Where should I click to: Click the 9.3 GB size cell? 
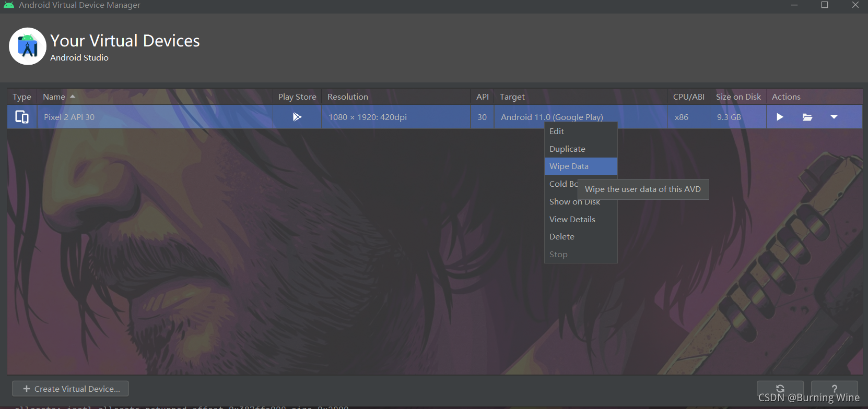[738, 117]
